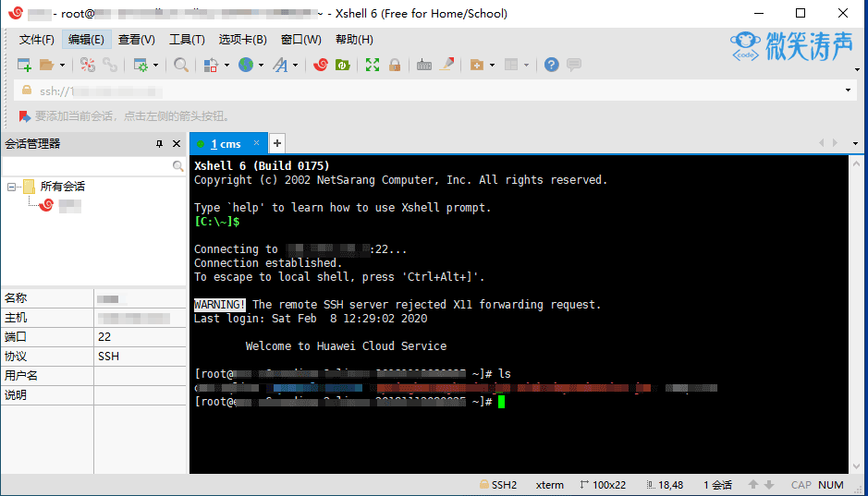Pin the 会话管理器 panel

pyautogui.click(x=159, y=144)
